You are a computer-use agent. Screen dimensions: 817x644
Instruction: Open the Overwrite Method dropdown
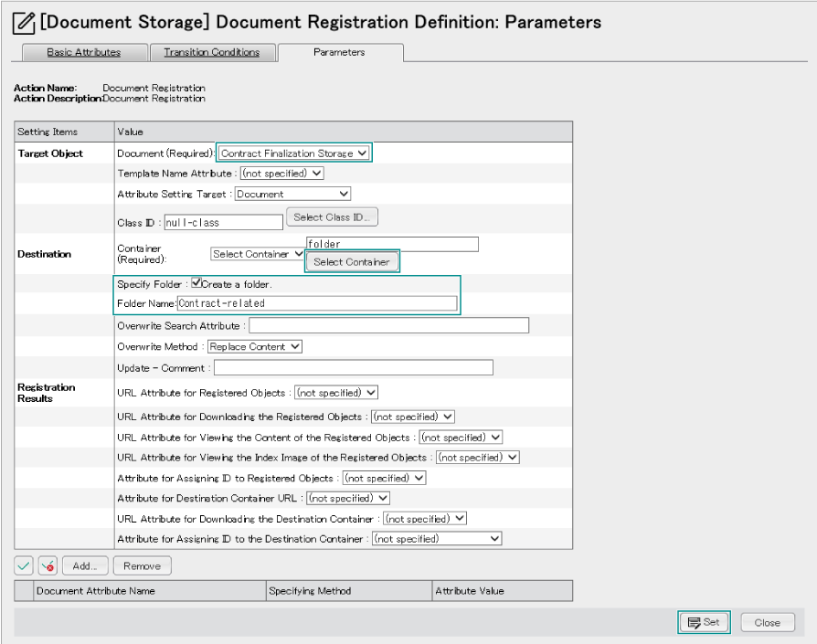point(255,347)
